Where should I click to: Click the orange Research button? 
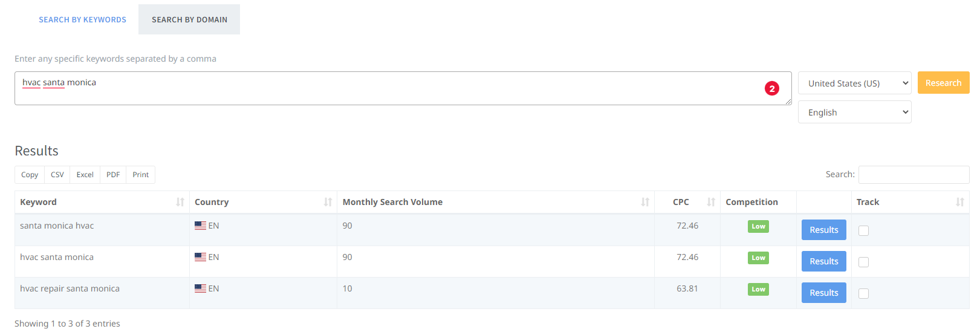[943, 83]
